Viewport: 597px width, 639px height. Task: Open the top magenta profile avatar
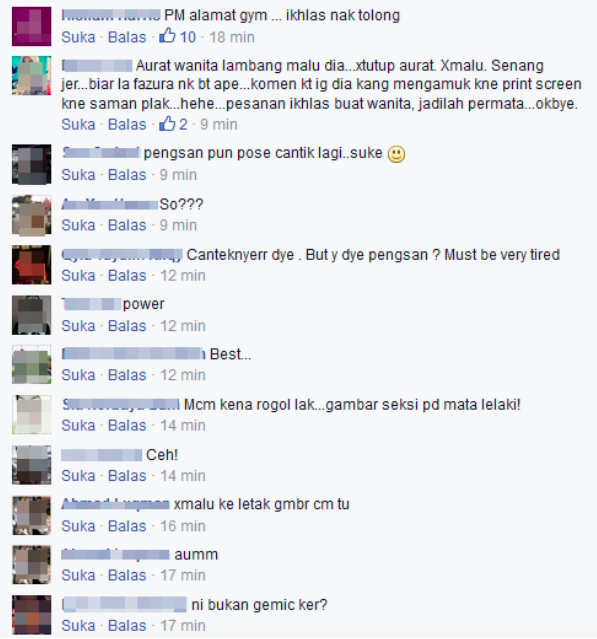coord(31,26)
